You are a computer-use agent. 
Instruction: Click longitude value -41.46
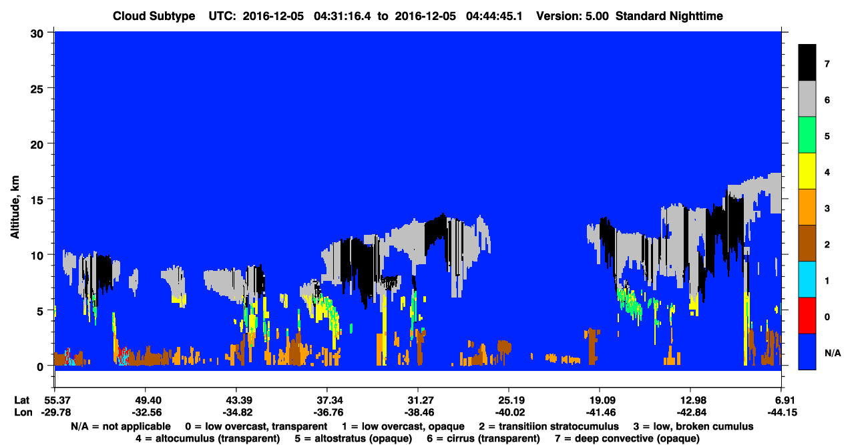point(600,412)
